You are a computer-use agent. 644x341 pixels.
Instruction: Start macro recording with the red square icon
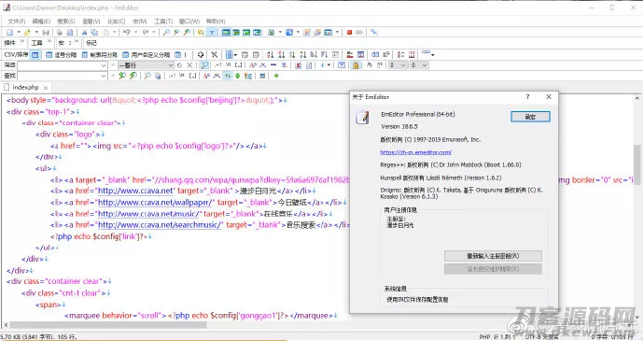click(349, 32)
